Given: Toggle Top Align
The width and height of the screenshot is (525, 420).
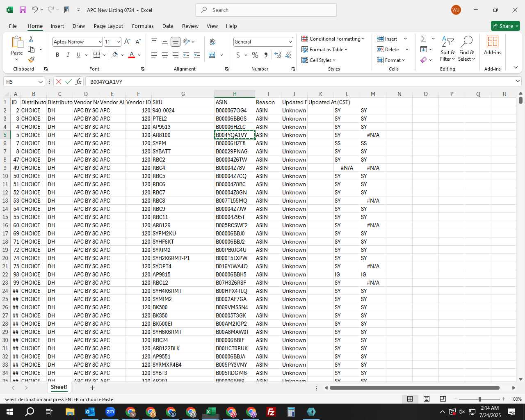Looking at the screenshot, I should pyautogui.click(x=154, y=42).
